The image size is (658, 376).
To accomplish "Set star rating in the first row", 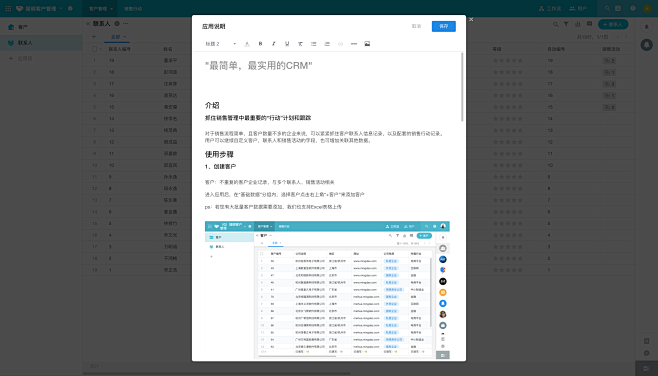I will [508, 60].
